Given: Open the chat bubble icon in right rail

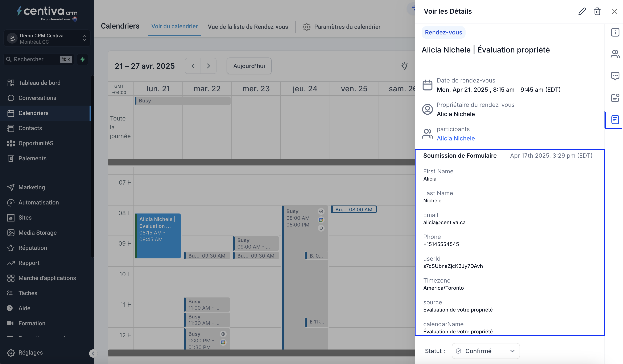Looking at the screenshot, I should 615,76.
